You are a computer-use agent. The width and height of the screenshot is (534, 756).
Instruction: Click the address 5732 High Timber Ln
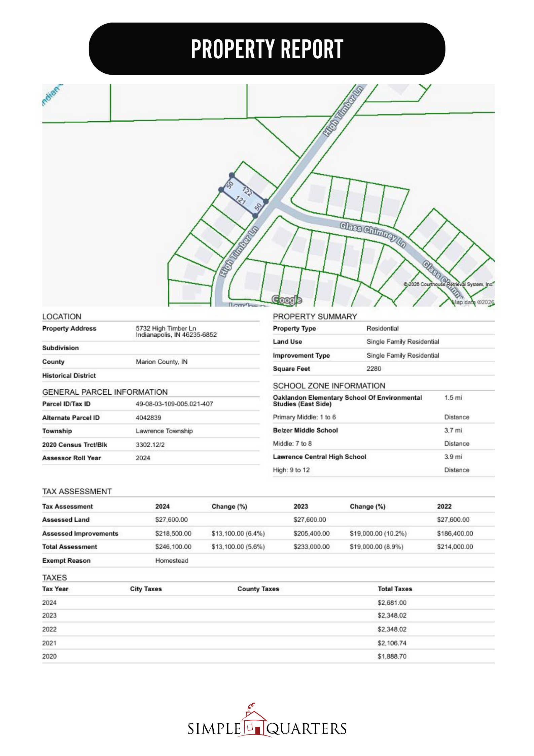point(166,328)
